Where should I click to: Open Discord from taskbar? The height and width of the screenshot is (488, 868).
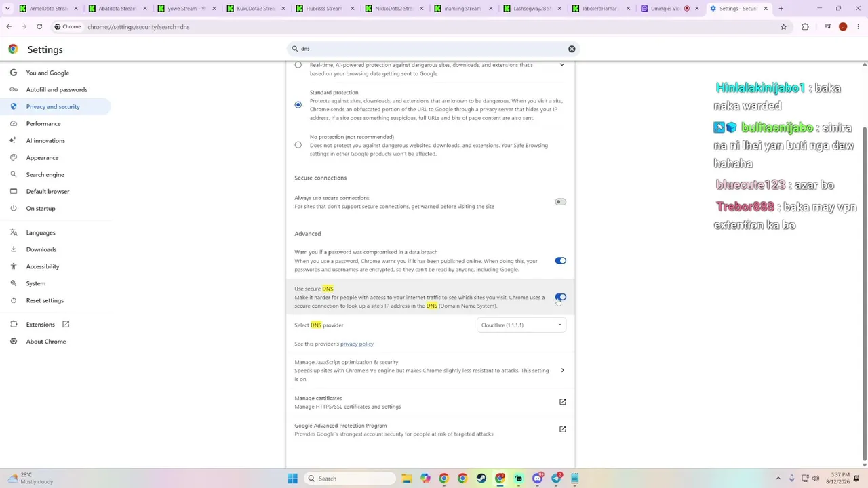(x=537, y=479)
